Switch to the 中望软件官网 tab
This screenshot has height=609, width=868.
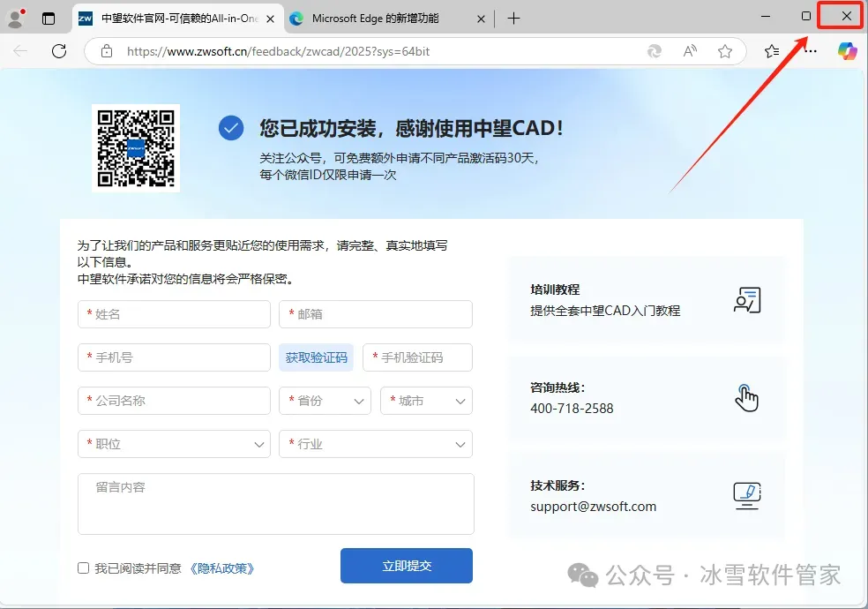[x=177, y=19]
